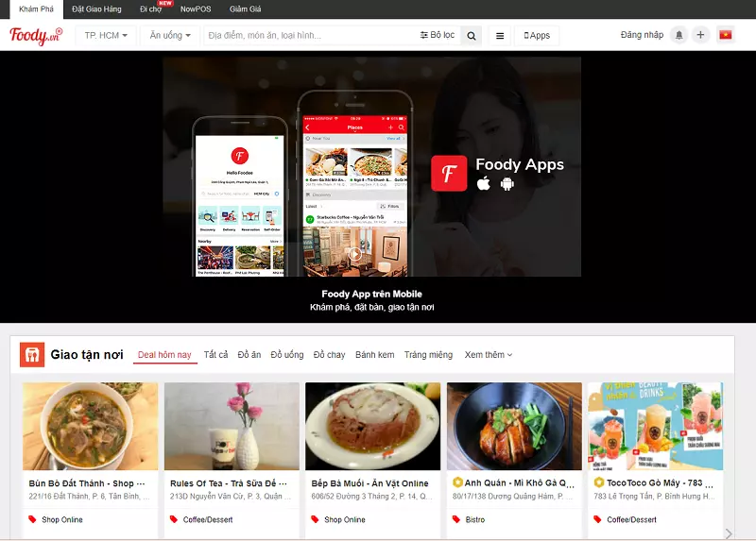Click the address 783 Lê Trọng Tấn
This screenshot has height=541, width=756.
tap(654, 497)
